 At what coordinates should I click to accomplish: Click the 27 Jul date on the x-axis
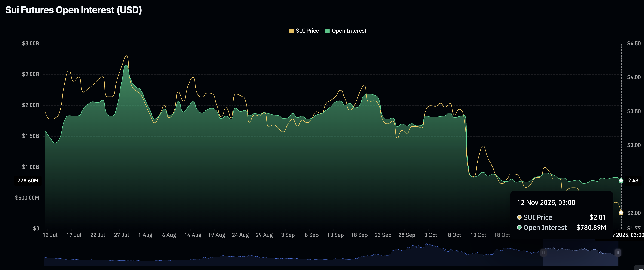122,235
